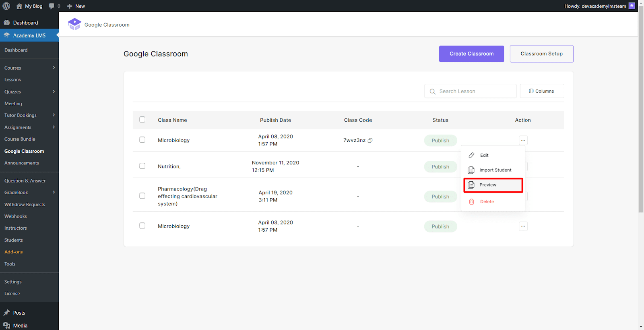Image resolution: width=644 pixels, height=330 pixels.
Task: Click the Google Classroom logo icon in header
Action: [74, 24]
